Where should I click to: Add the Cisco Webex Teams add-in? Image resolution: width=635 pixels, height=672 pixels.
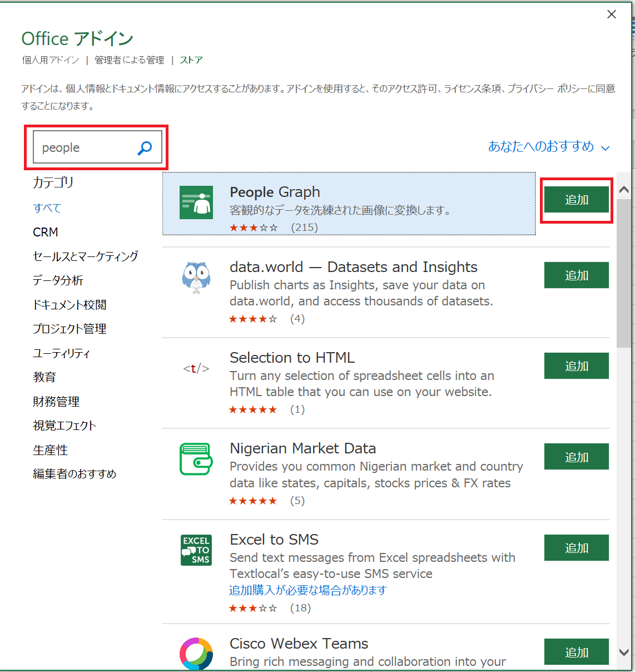[577, 652]
